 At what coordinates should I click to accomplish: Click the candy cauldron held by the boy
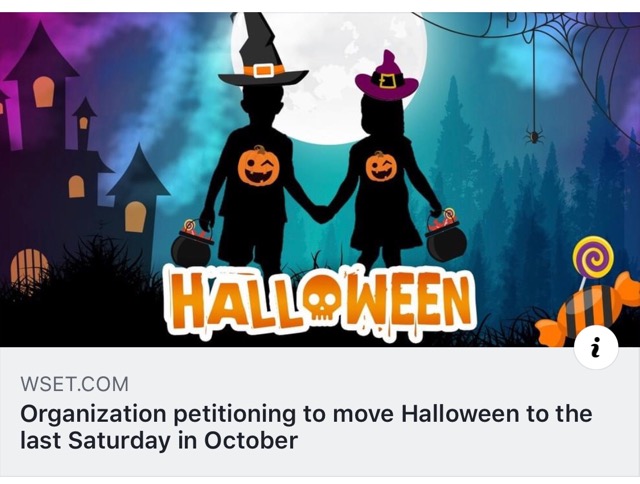click(x=192, y=245)
